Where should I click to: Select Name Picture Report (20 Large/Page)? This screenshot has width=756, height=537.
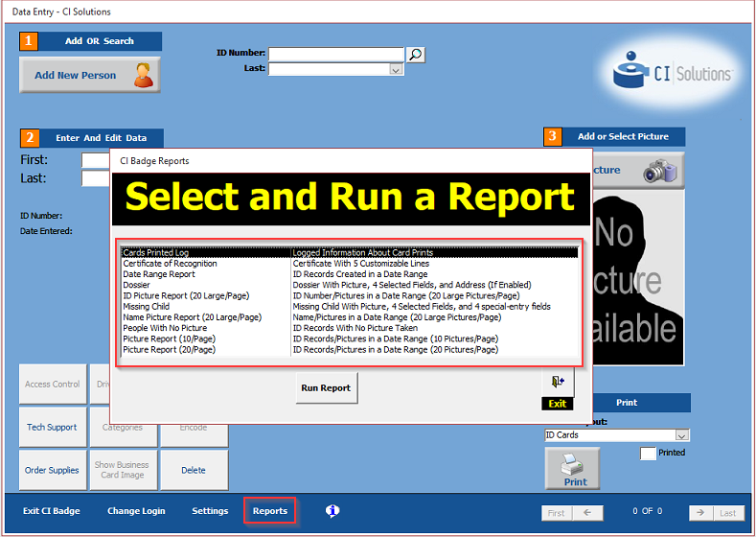[x=349, y=317]
